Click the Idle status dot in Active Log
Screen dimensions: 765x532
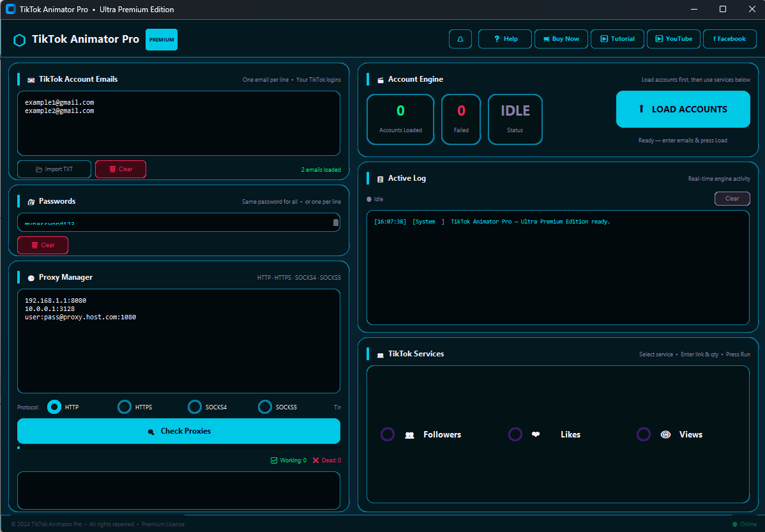coord(369,199)
